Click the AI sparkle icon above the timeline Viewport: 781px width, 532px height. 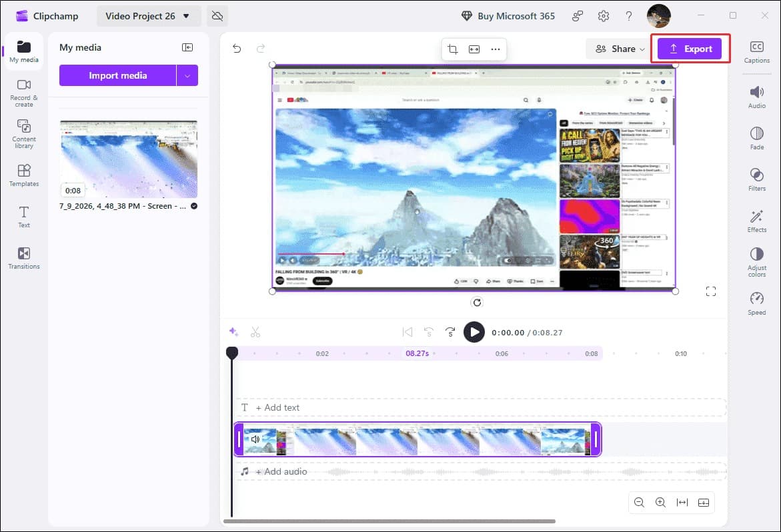(233, 332)
